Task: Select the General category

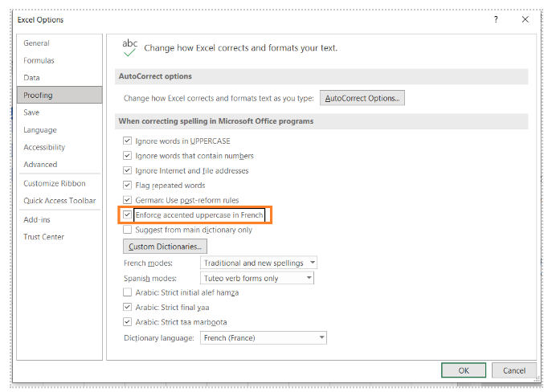Action: [36, 43]
